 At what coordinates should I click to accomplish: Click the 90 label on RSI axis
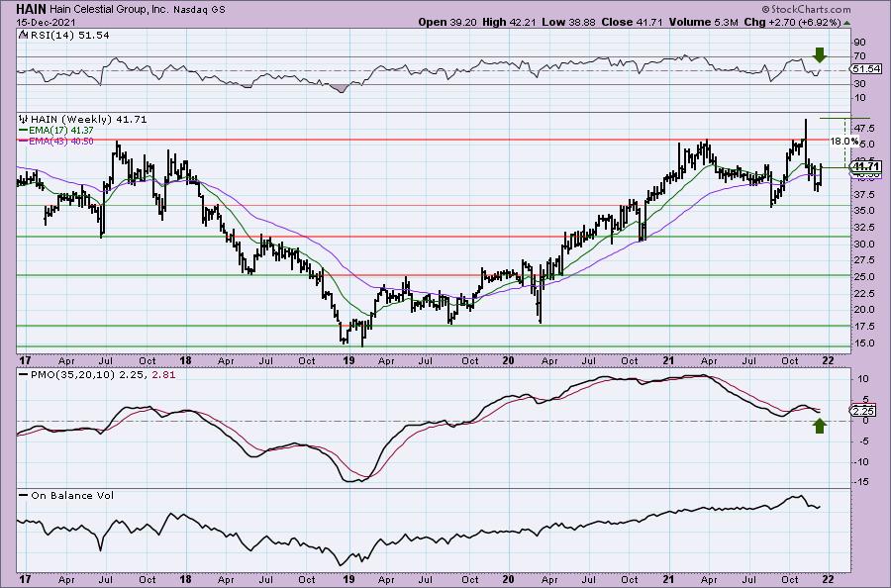(859, 43)
